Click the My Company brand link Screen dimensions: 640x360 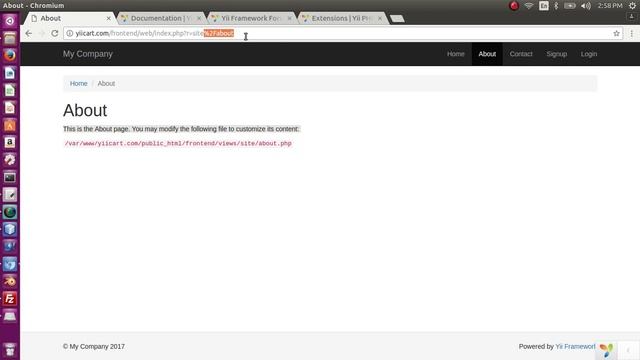(87, 54)
